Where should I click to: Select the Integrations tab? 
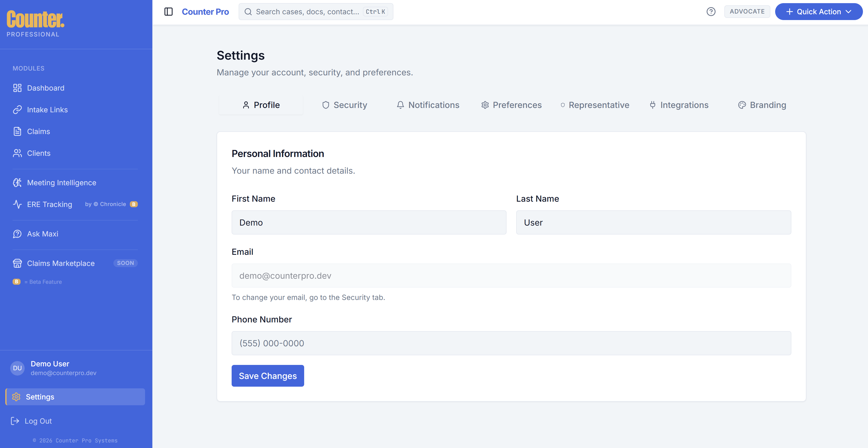coord(679,105)
